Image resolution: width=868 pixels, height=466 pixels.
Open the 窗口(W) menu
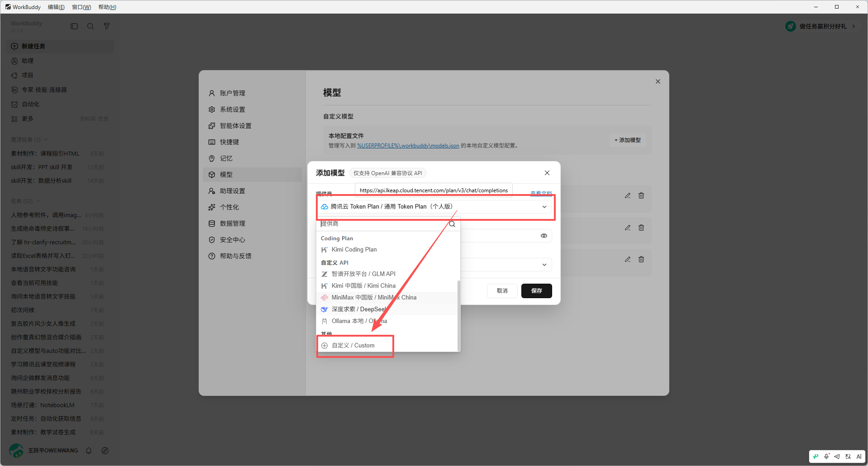(x=81, y=7)
